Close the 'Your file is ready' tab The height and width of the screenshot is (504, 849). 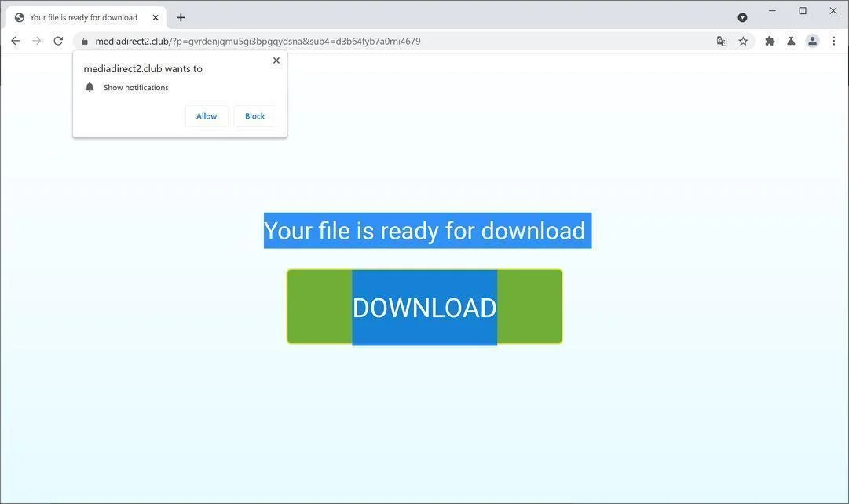(x=156, y=18)
